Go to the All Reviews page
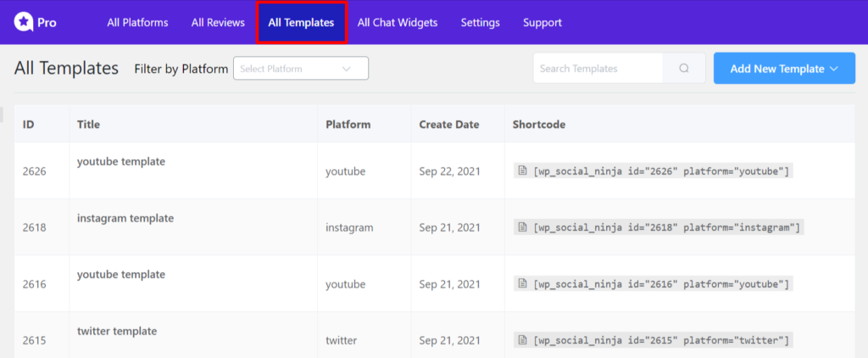The image size is (868, 358). pos(218,23)
